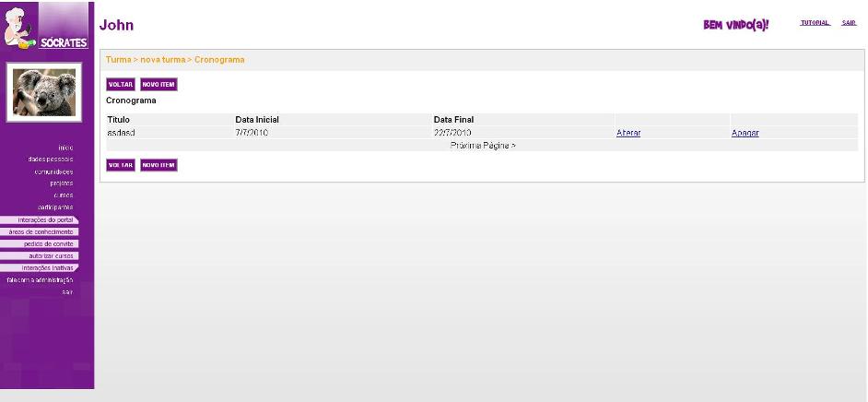Screen dimensions: 868x402
Task: Open the TUTORIAL link in header
Action: (x=815, y=23)
